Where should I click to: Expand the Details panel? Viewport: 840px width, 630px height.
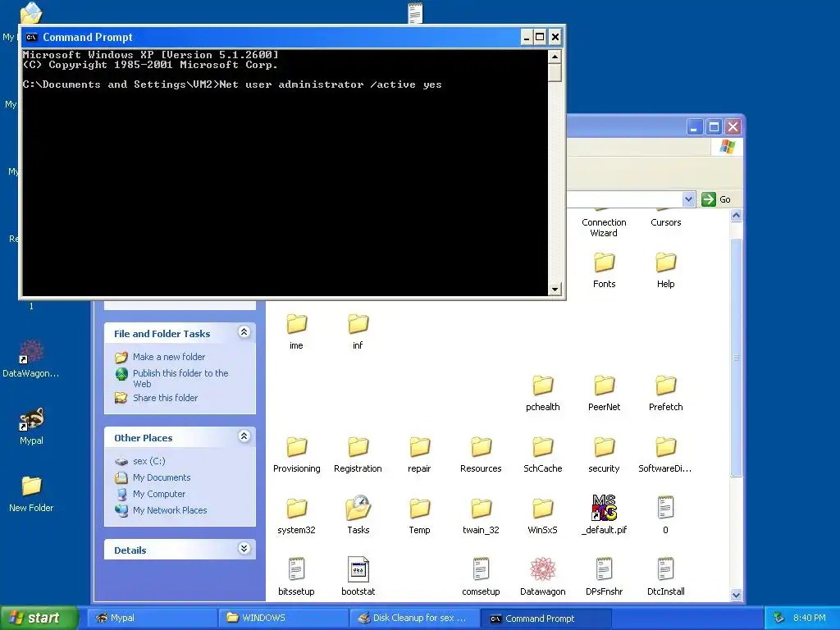point(244,548)
